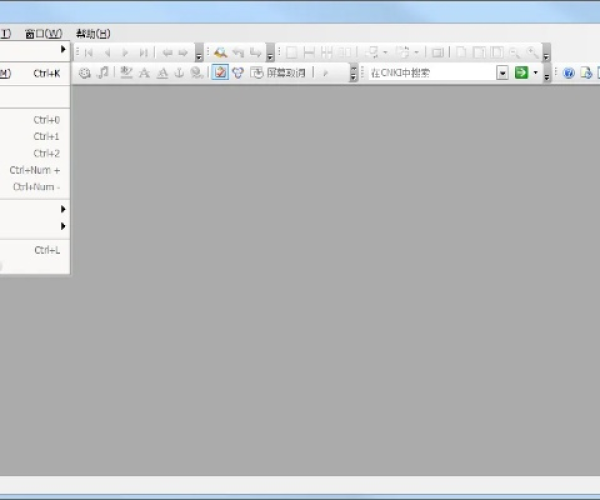Expand the navigation toolbar overflow options
The image size is (600, 500).
click(199, 53)
